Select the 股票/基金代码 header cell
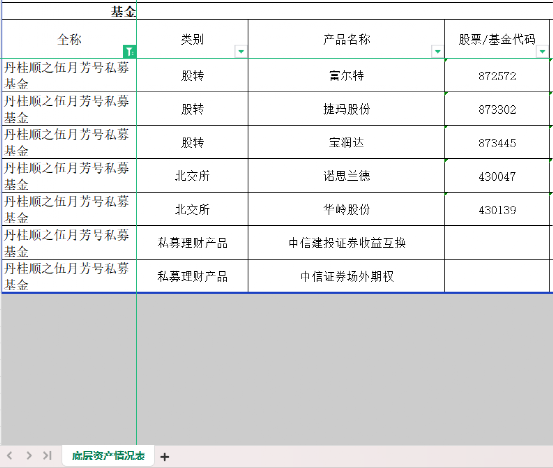The width and height of the screenshot is (553, 468). 497,39
